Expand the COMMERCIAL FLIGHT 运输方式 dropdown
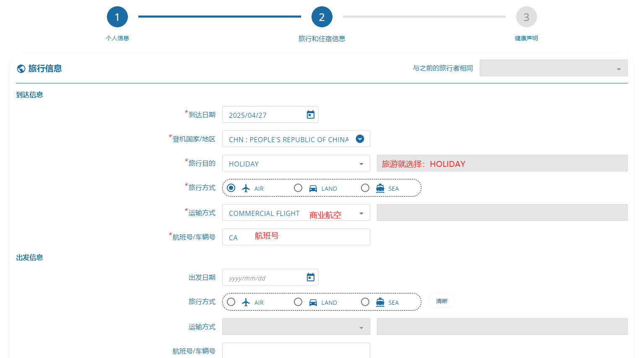 coord(361,213)
